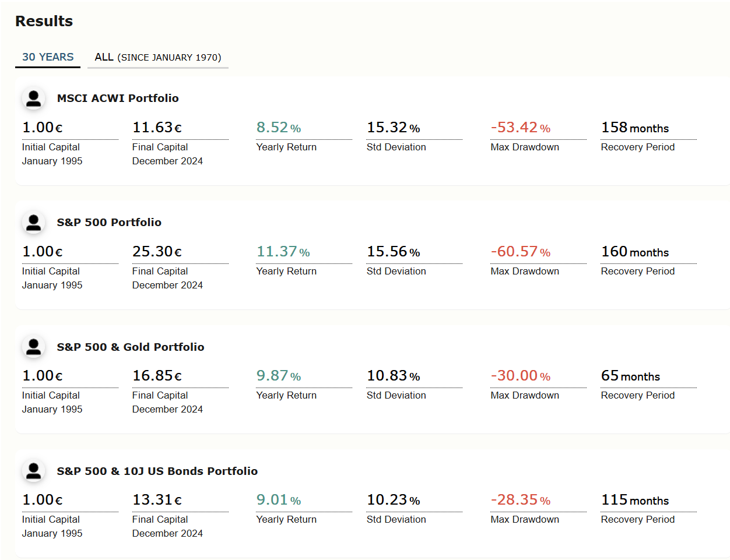Switch to the 30 YEARS tab
The height and width of the screenshot is (560, 730).
[48, 57]
